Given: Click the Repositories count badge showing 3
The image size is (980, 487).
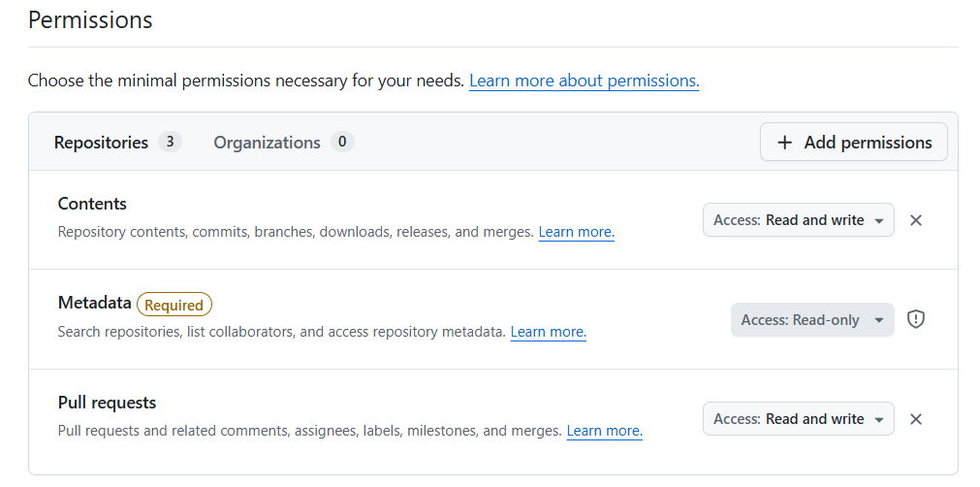Looking at the screenshot, I should [x=170, y=142].
